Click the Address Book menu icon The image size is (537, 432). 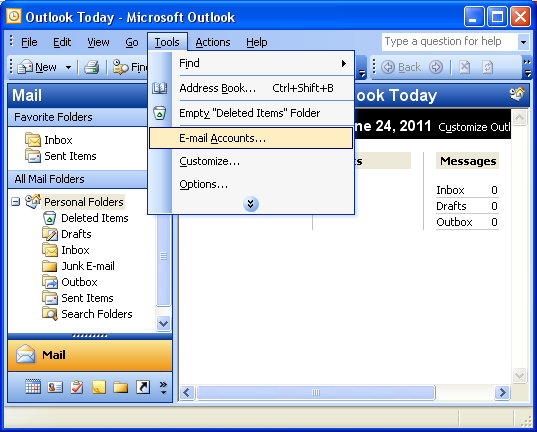pos(160,88)
